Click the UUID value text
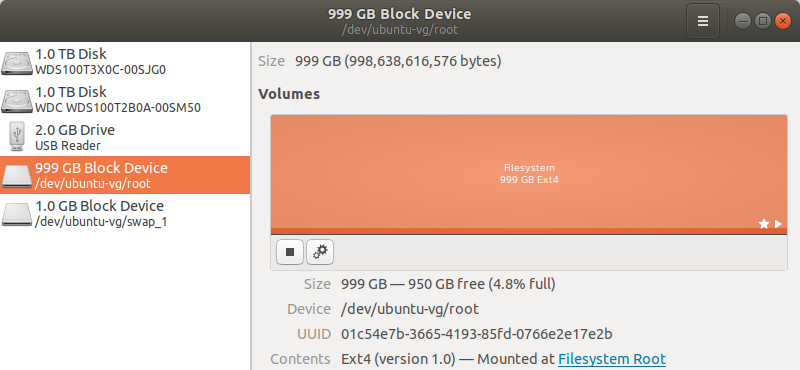This screenshot has width=800, height=370. (477, 334)
